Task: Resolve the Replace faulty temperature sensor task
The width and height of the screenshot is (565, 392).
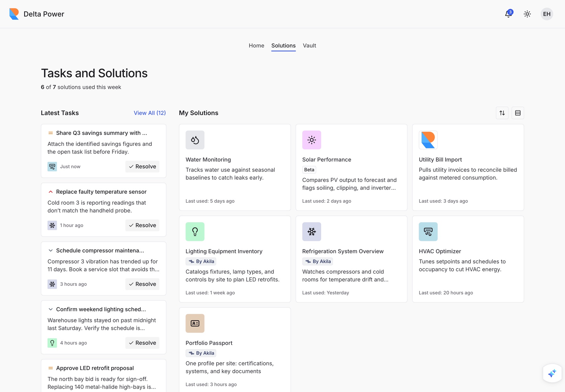Action: pos(143,225)
